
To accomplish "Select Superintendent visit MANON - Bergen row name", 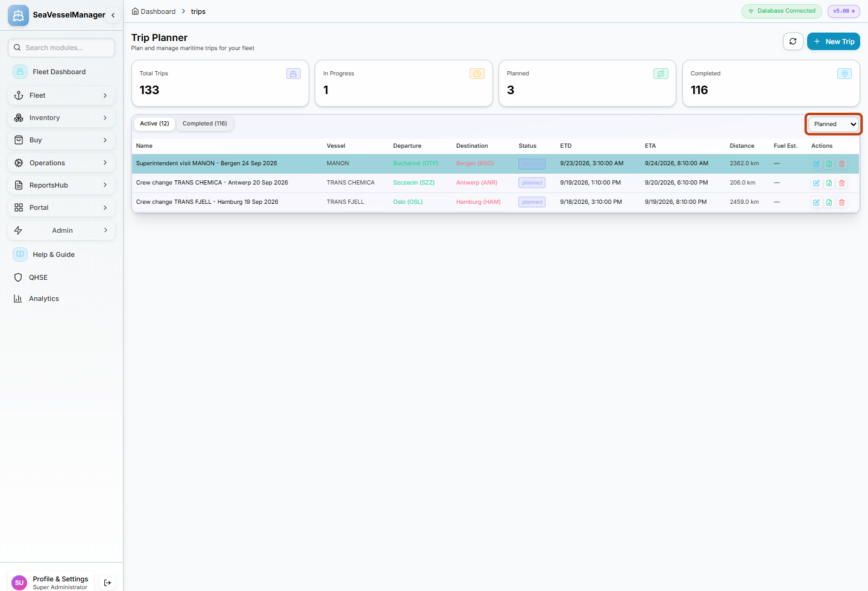I will [207, 163].
